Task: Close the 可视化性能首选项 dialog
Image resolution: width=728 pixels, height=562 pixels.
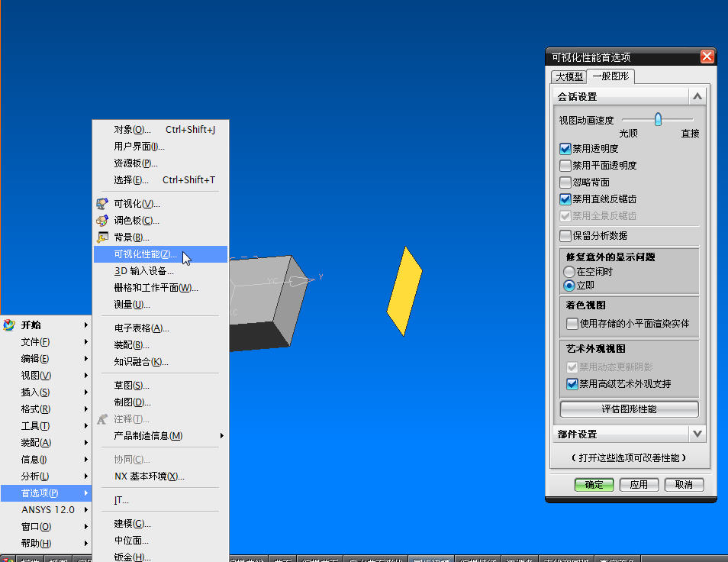Action: coord(707,57)
